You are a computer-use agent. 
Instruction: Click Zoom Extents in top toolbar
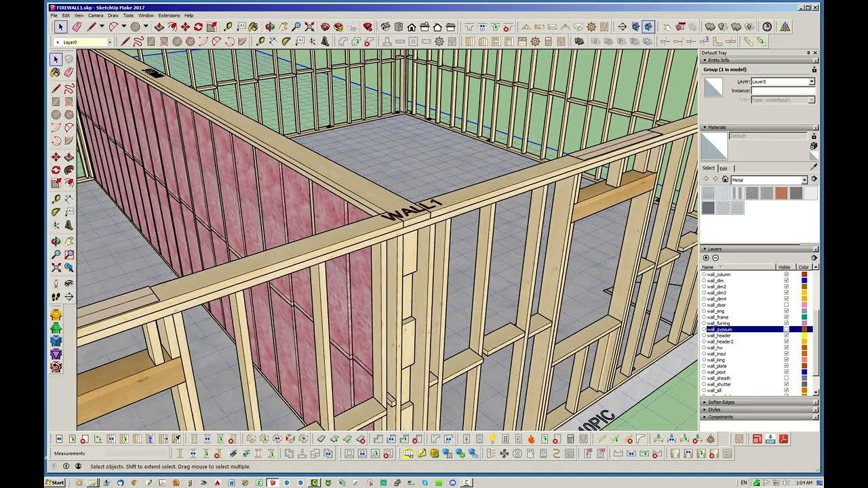(x=309, y=27)
